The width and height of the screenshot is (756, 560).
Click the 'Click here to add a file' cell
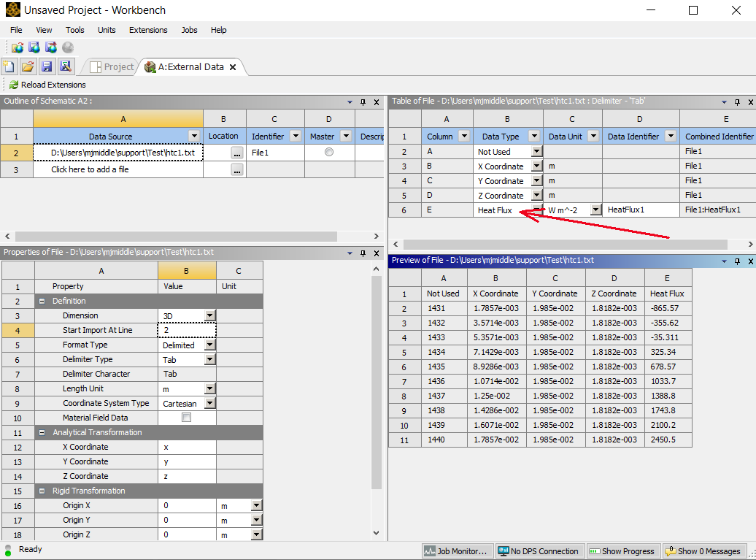click(x=118, y=170)
